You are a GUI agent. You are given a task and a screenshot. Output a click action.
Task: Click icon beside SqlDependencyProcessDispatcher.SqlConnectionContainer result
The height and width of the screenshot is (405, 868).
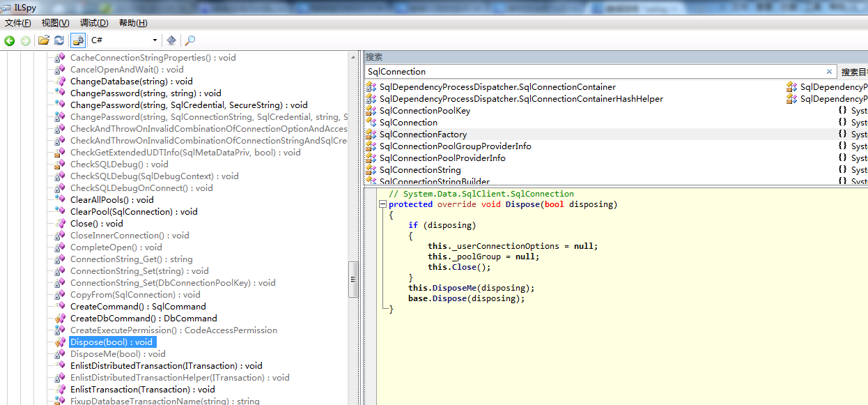pyautogui.click(x=371, y=87)
